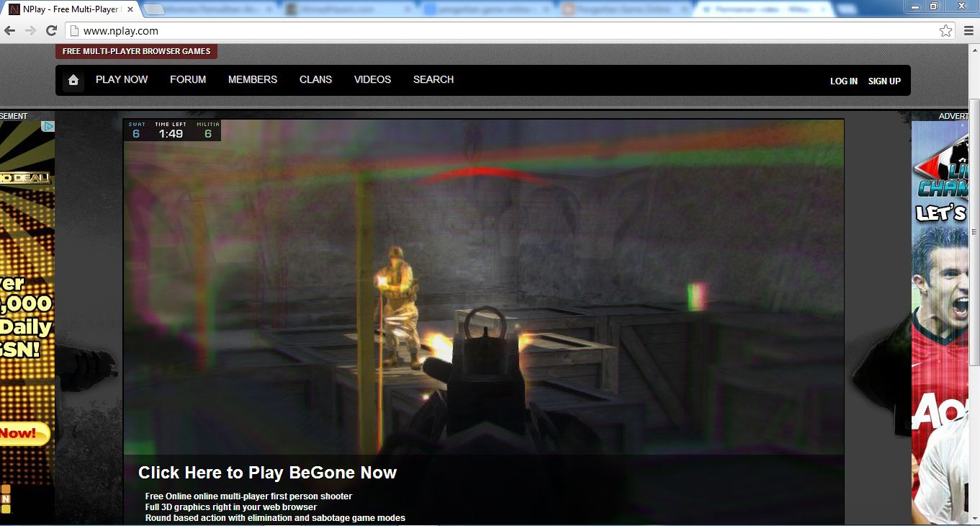Open the VIDEOS section
Viewport: 980px width, 526px height.
tap(372, 80)
